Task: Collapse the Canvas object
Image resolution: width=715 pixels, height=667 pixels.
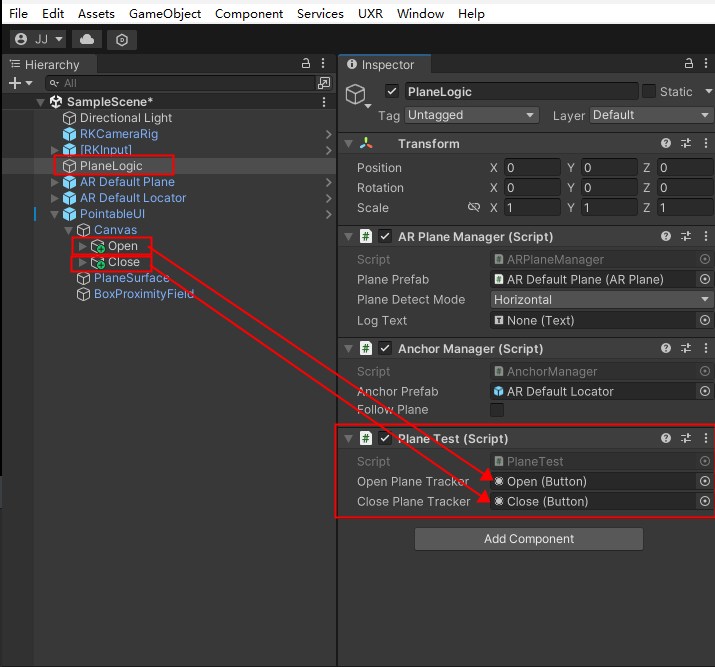Action: (68, 230)
